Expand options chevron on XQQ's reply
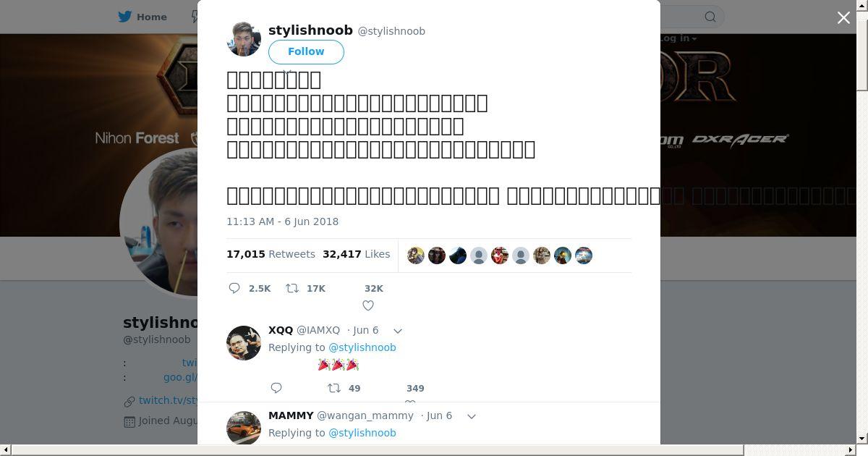The image size is (868, 456). pos(397,331)
